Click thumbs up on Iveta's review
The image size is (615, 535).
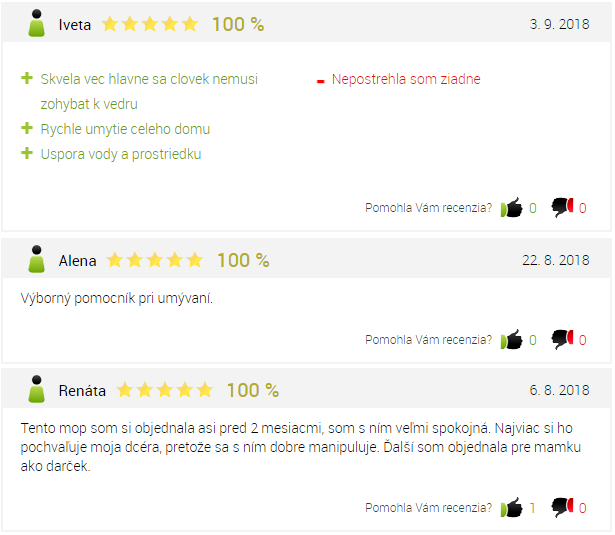pos(511,207)
